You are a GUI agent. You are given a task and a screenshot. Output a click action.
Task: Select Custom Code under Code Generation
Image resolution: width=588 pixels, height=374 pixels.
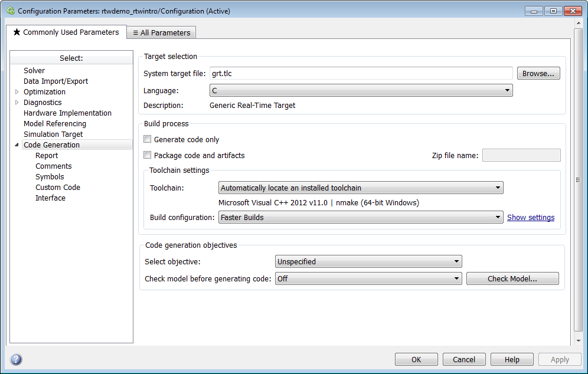tap(57, 188)
